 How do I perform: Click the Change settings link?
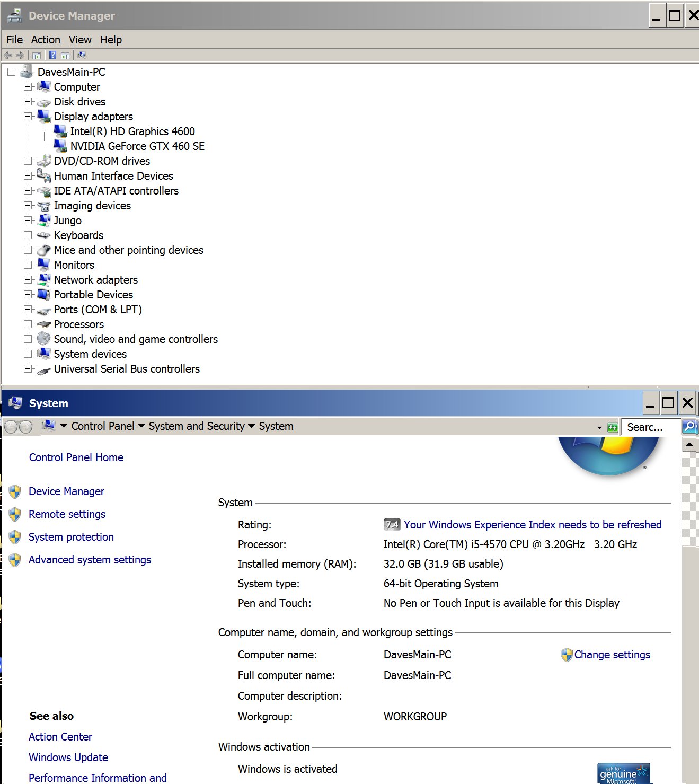612,655
